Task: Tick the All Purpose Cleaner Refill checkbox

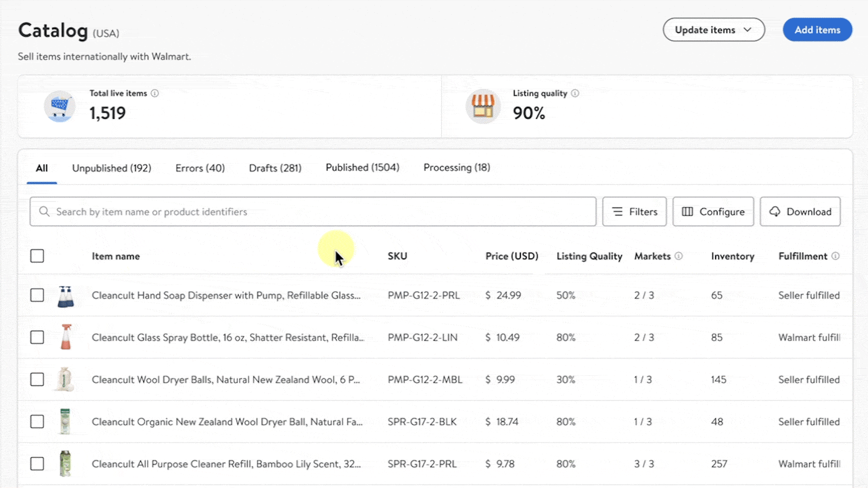Action: [x=37, y=464]
